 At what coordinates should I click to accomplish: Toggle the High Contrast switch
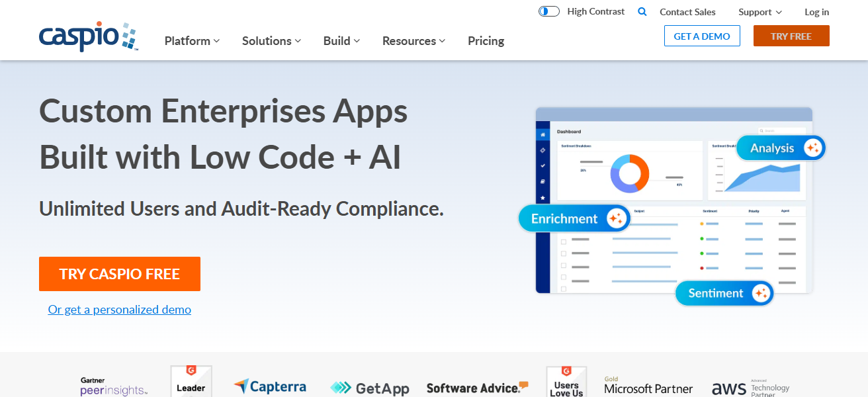point(548,12)
